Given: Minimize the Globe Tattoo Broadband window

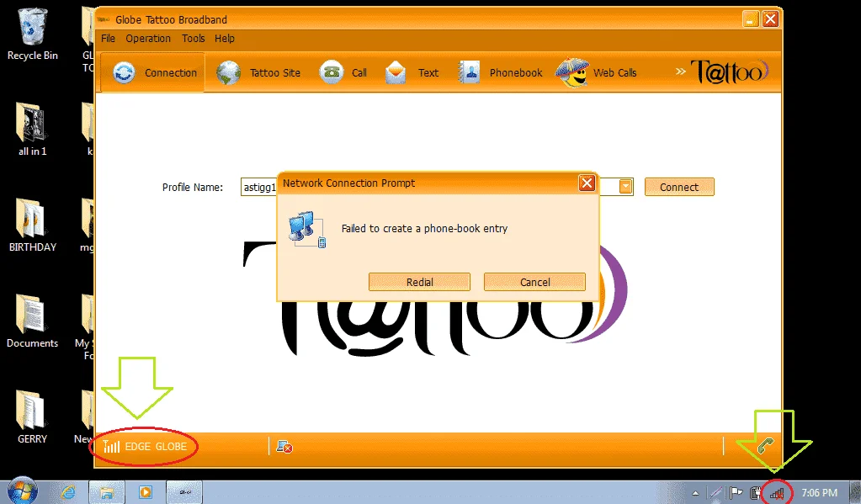Looking at the screenshot, I should coord(751,19).
